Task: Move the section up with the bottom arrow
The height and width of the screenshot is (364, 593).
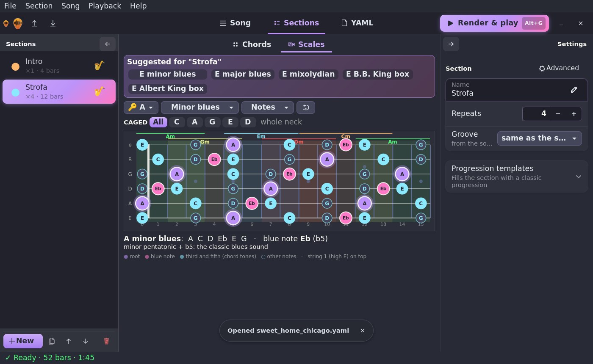Action: [69, 341]
